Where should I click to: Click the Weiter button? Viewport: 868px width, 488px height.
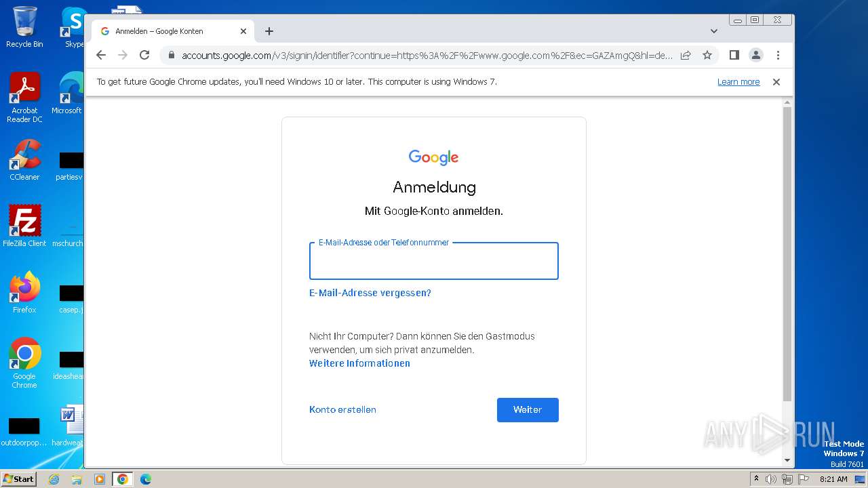point(528,410)
